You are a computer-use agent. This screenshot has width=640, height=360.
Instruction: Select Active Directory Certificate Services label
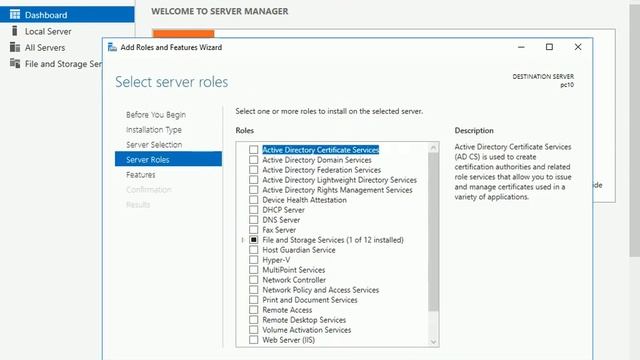[321, 150]
